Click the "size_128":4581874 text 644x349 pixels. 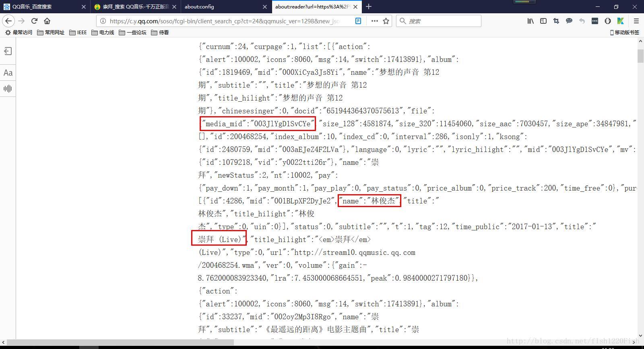tap(355, 124)
